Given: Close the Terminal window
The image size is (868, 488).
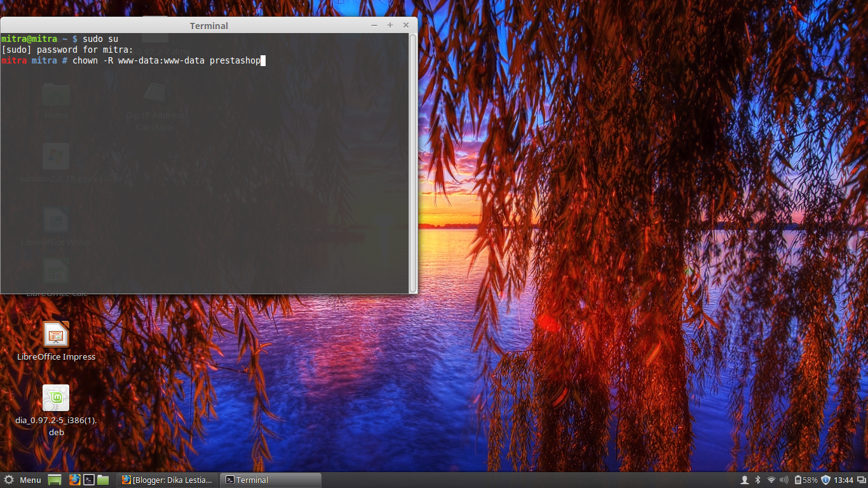Looking at the screenshot, I should [406, 25].
